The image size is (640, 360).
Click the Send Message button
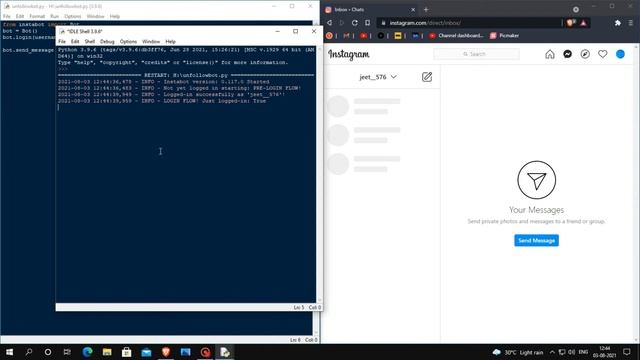point(536,240)
